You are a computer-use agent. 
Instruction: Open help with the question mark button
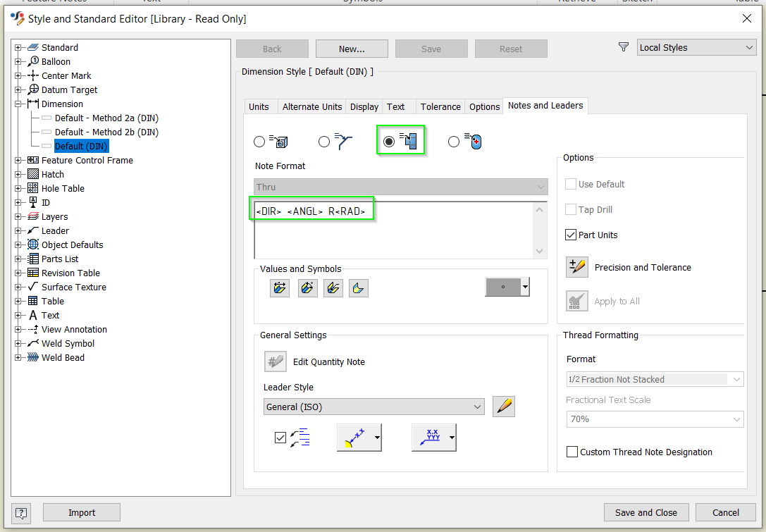click(x=21, y=512)
